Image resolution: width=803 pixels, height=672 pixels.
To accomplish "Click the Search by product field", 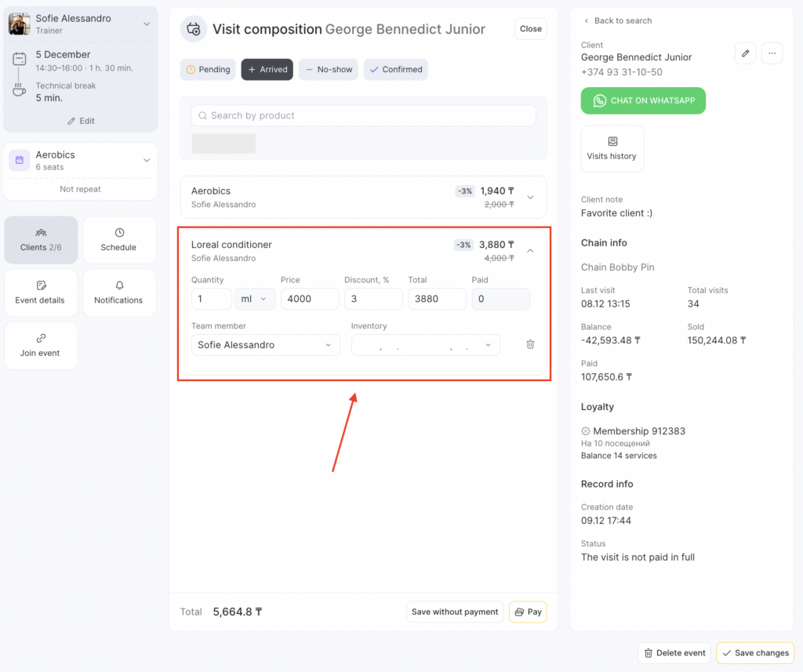I will pyautogui.click(x=363, y=115).
